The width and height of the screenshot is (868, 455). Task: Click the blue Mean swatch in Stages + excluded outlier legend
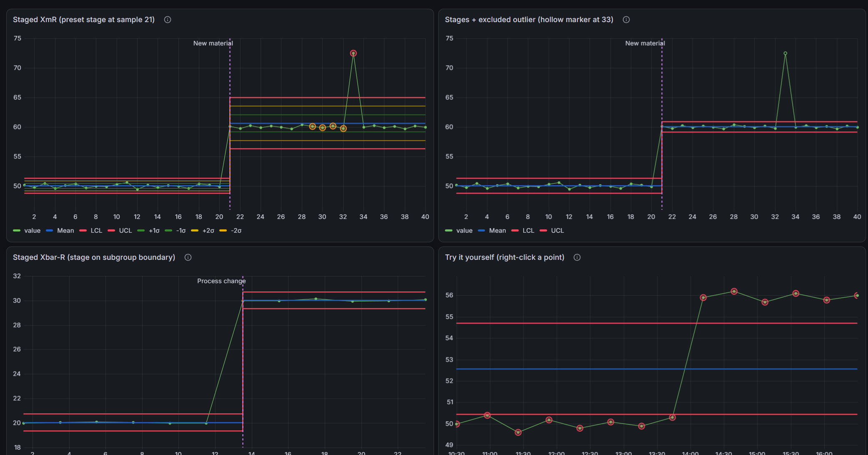click(482, 231)
